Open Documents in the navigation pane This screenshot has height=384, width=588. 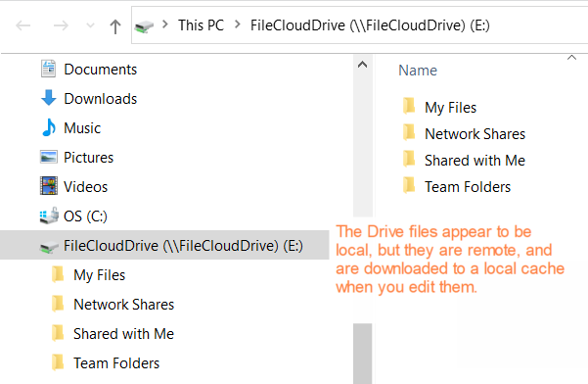tap(100, 70)
